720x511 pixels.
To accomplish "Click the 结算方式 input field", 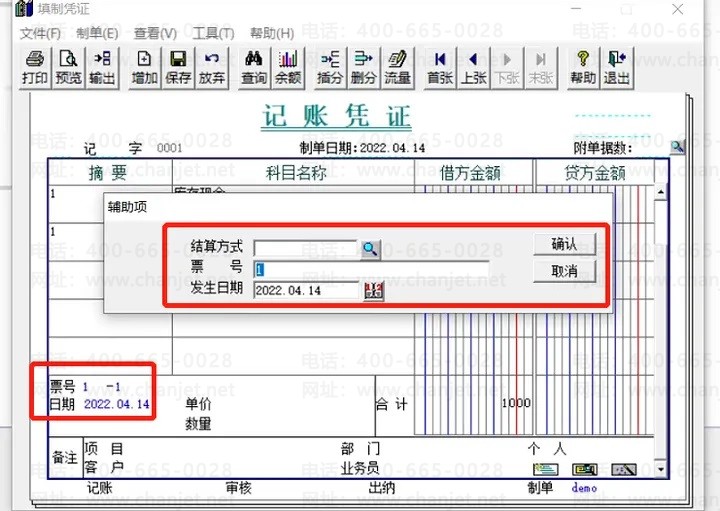I will (x=305, y=248).
